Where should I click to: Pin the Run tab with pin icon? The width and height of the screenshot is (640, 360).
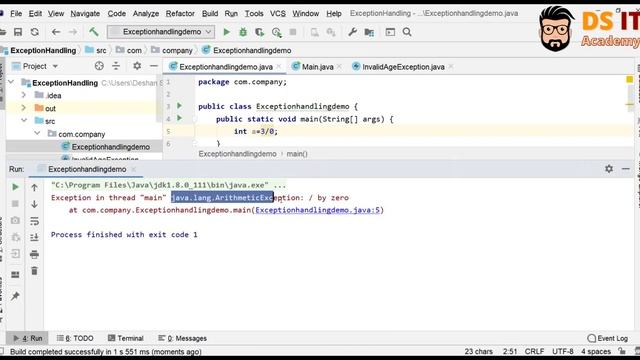16,296
